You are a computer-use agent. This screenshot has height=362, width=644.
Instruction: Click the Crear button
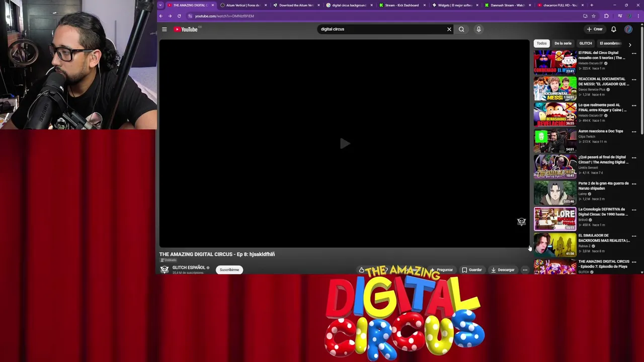pos(594,29)
